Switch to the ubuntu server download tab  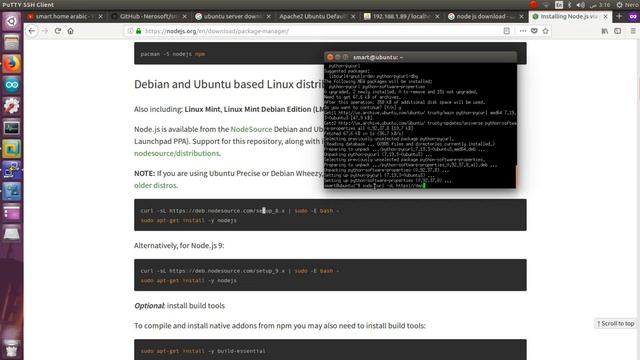(233, 16)
